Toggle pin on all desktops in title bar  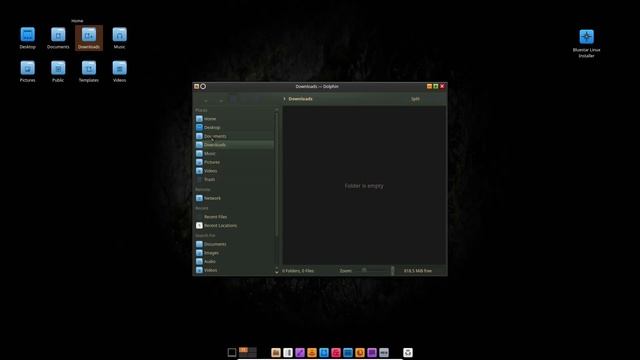[203, 87]
